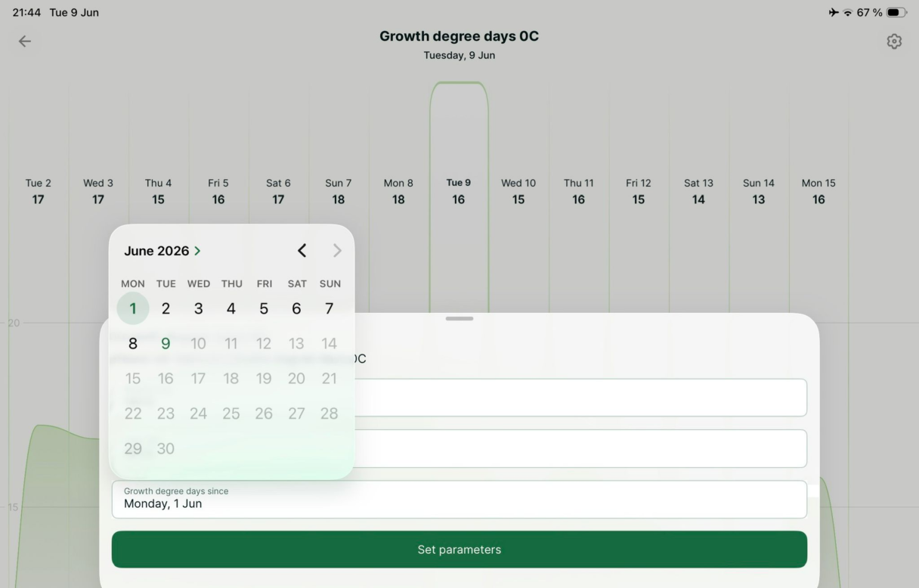This screenshot has width=919, height=588.
Task: Select the Tue 9 day column
Action: [x=459, y=192]
